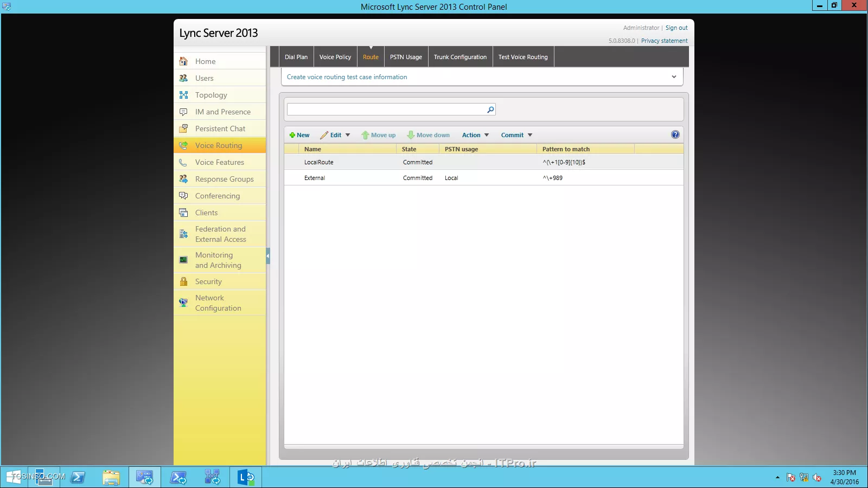The height and width of the screenshot is (488, 868).
Task: Click the Move up button
Action: (379, 135)
